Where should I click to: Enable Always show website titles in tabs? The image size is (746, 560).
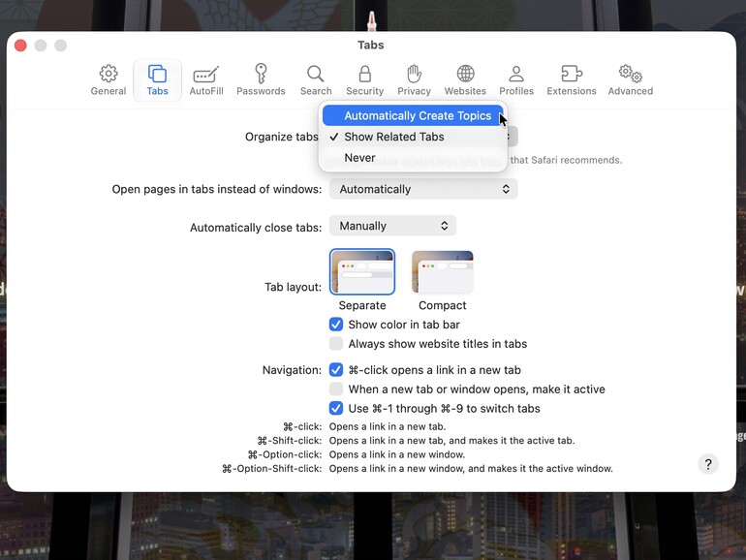tap(336, 344)
